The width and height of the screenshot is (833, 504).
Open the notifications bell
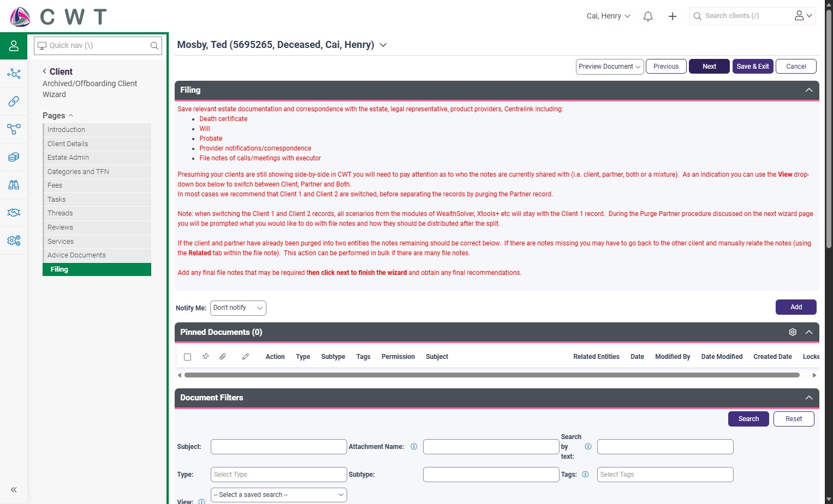648,16
